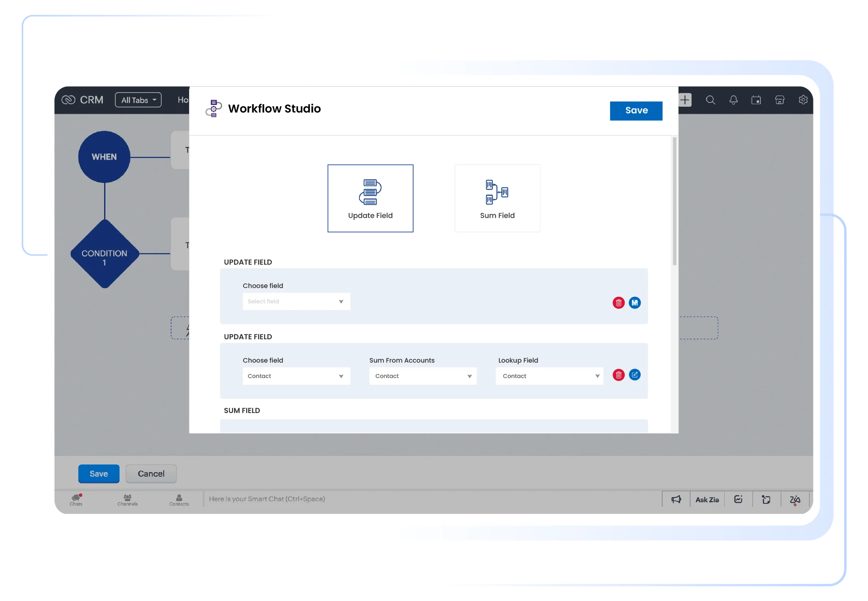
Task: View notifications via the bell icon
Action: tap(734, 100)
